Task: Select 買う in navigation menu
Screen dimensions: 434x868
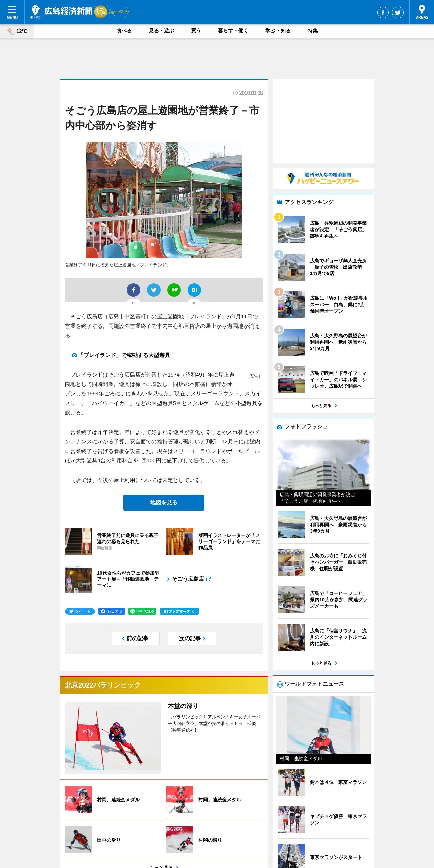Action: [196, 31]
